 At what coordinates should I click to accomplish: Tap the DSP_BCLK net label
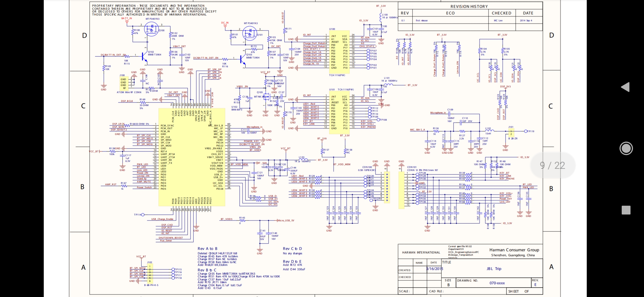(x=127, y=101)
